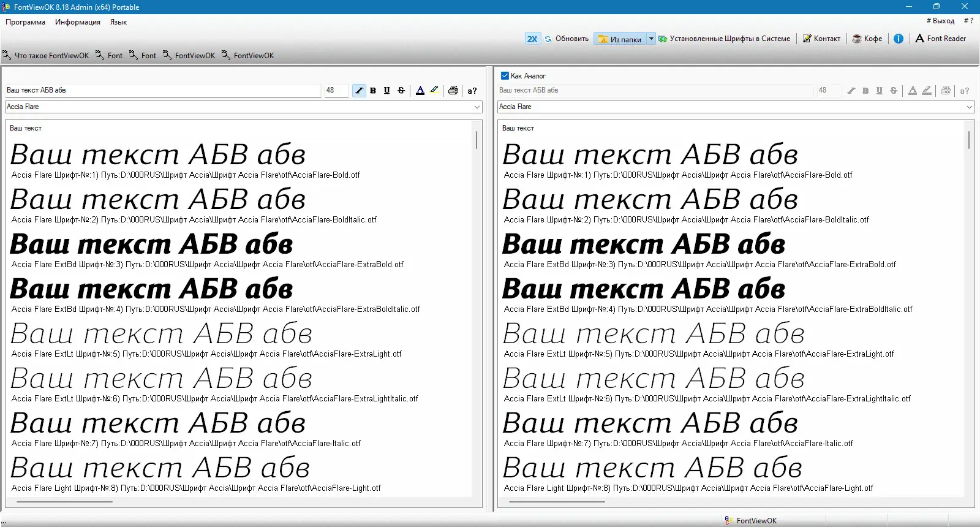Click the right pane horizontal scrollbar thumb
Image resolution: width=980 pixels, height=527 pixels.
(x=557, y=502)
